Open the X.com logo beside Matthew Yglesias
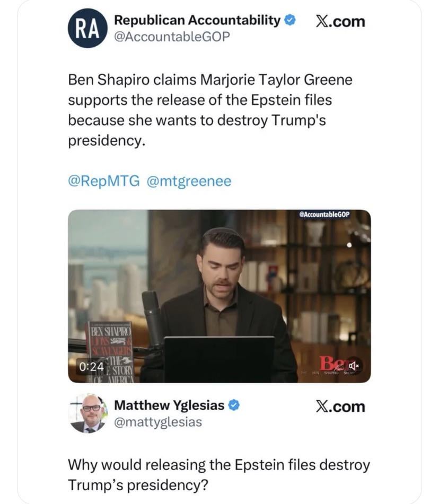 pos(340,407)
